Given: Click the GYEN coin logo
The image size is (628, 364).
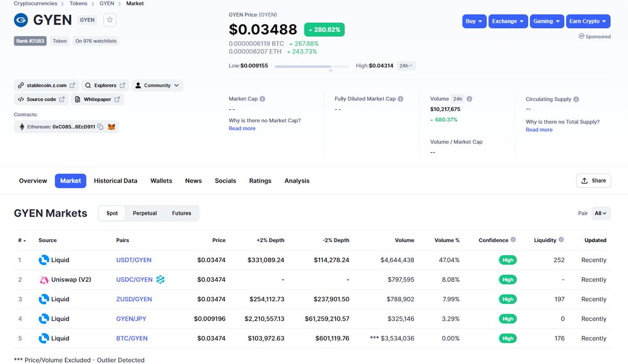Looking at the screenshot, I should (x=21, y=20).
